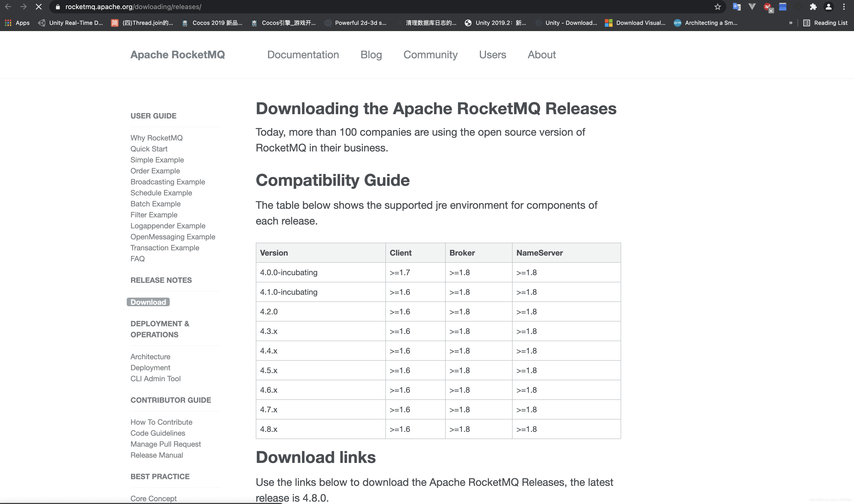Open Code Guidelines sidebar link
854x504 pixels.
[x=158, y=433]
